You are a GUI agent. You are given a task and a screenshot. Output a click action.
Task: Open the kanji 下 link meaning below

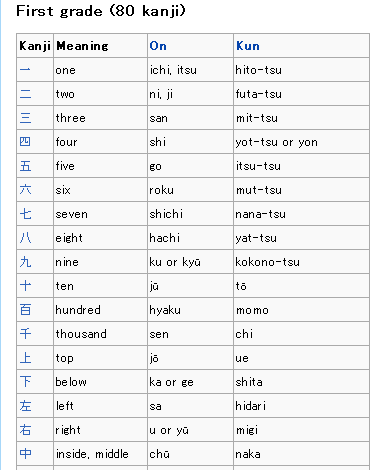pyautogui.click(x=25, y=382)
